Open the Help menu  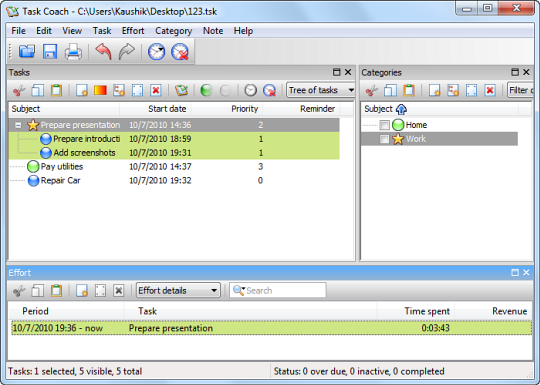pos(243,31)
